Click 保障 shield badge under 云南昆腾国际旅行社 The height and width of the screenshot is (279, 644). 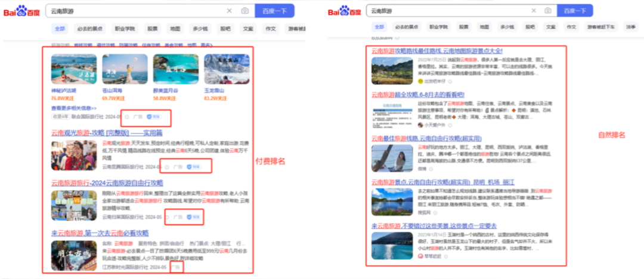(x=193, y=167)
